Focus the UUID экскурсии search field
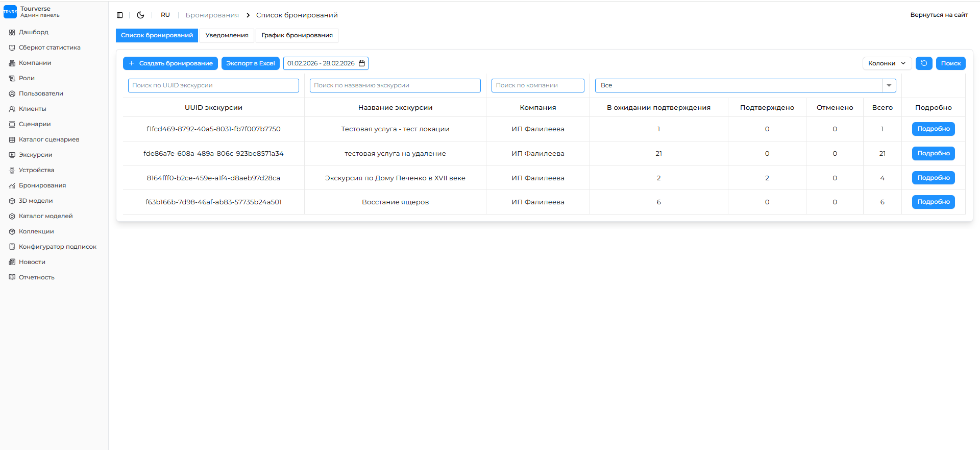The image size is (980, 450). (213, 85)
